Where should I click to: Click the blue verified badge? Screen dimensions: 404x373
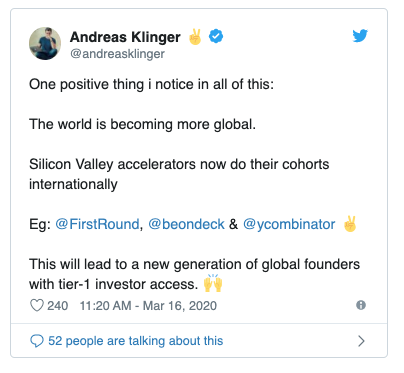click(216, 36)
